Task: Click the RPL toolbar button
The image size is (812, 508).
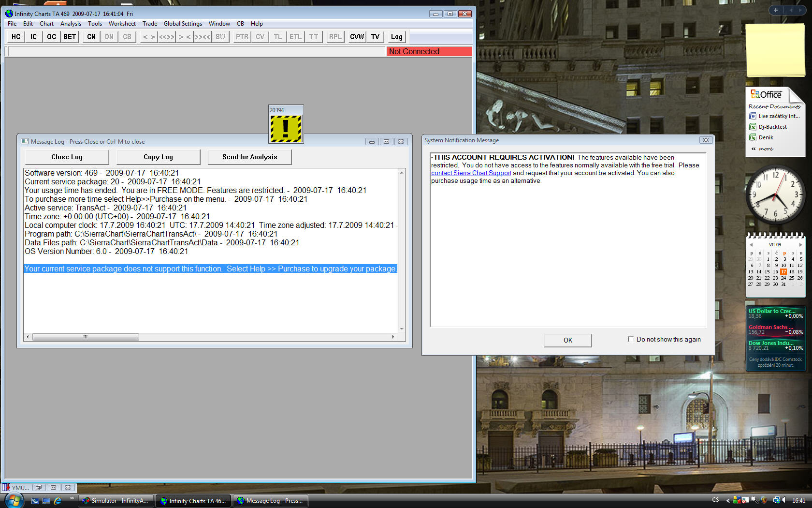Action: (x=335, y=37)
